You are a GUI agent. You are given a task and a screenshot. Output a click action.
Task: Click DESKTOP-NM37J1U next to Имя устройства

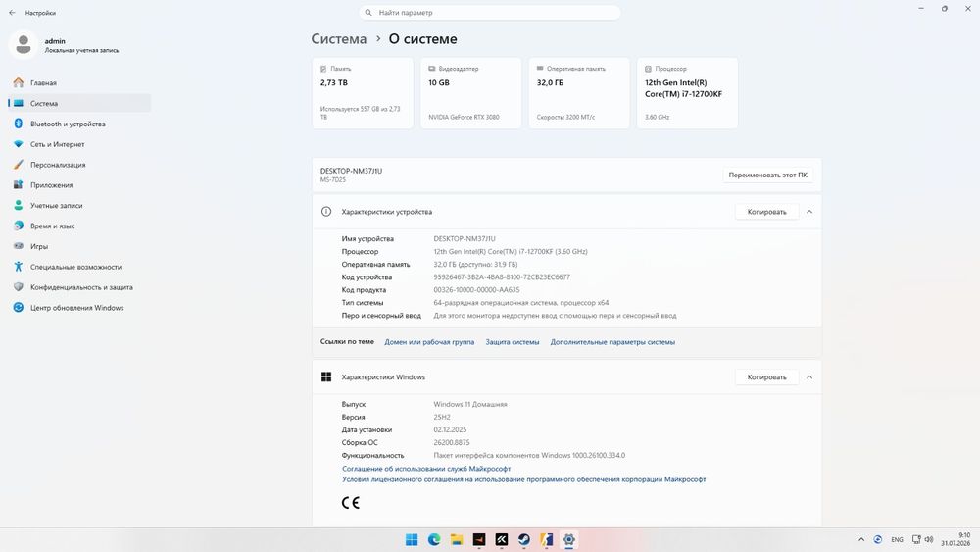[465, 239]
